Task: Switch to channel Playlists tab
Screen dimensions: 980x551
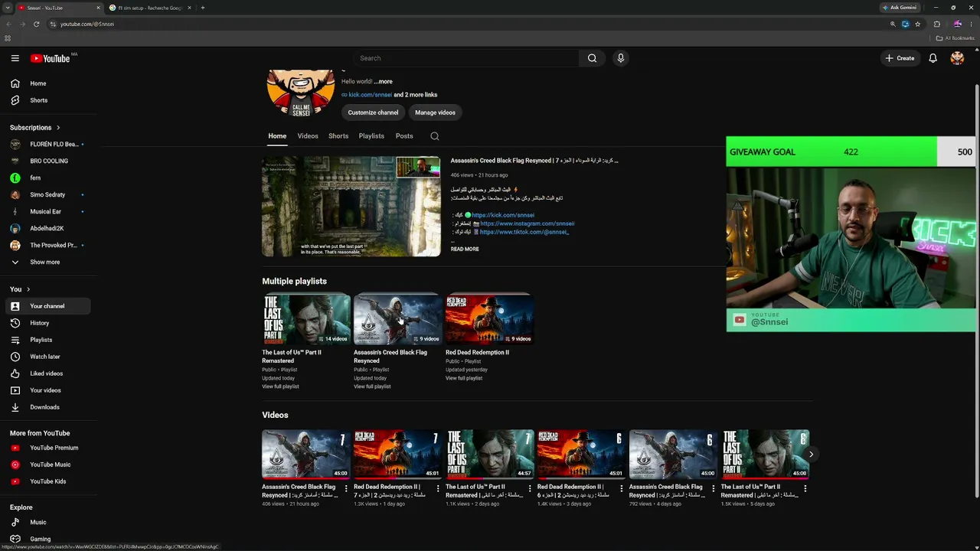Action: [x=371, y=136]
